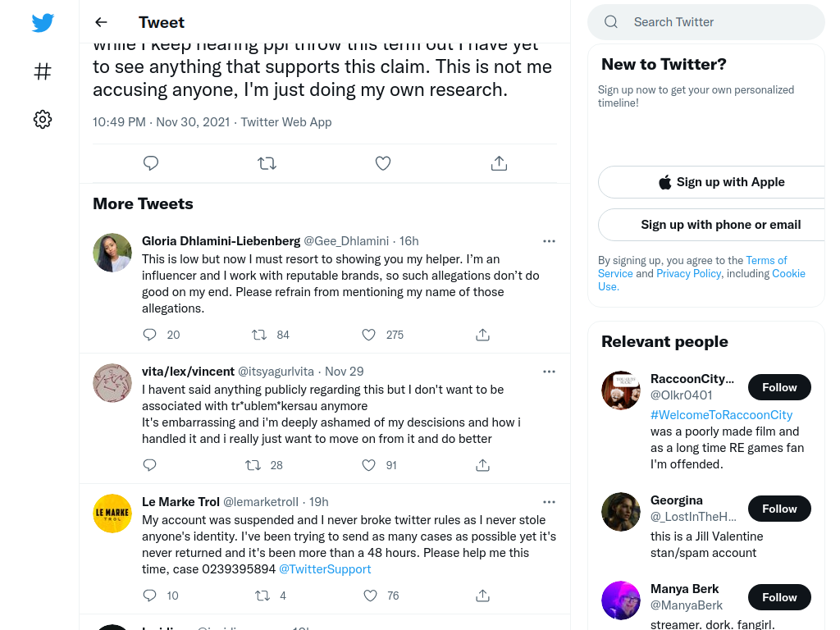Reply to the main tweet
The image size is (840, 630).
[151, 163]
